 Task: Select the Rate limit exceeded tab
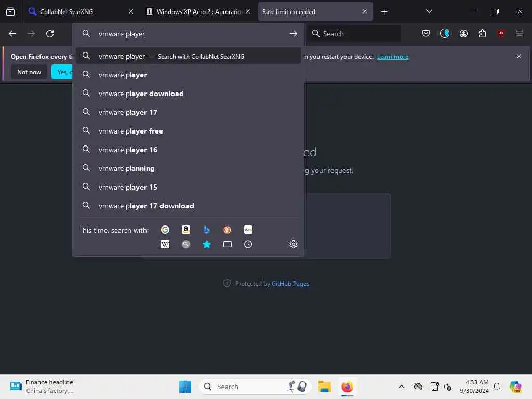point(315,11)
